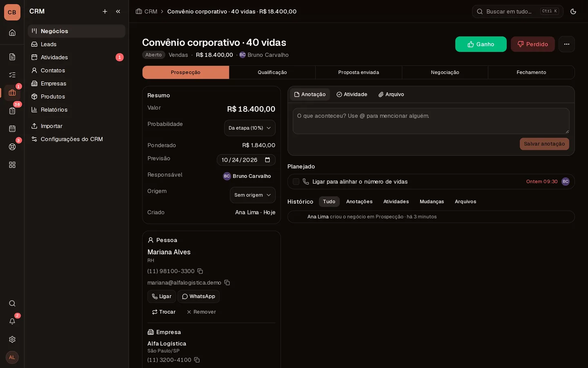588x368 pixels.
Task: Open Relatórios in CRM sidebar
Action: coord(76,110)
